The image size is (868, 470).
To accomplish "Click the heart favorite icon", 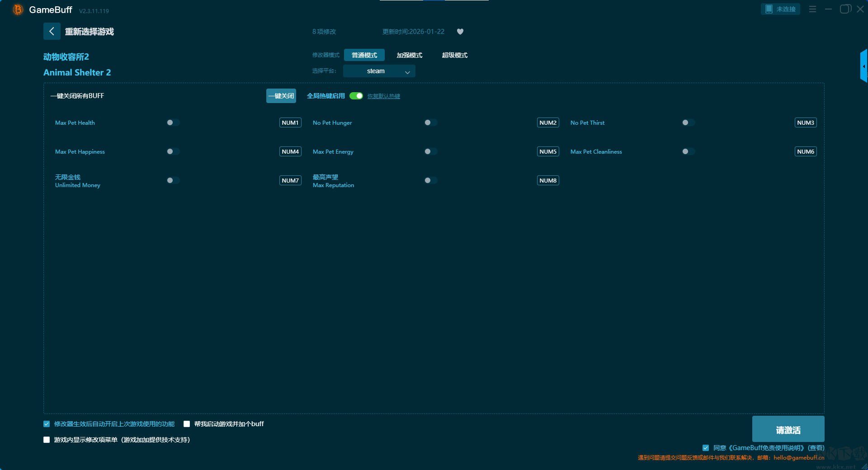I will (x=460, y=32).
